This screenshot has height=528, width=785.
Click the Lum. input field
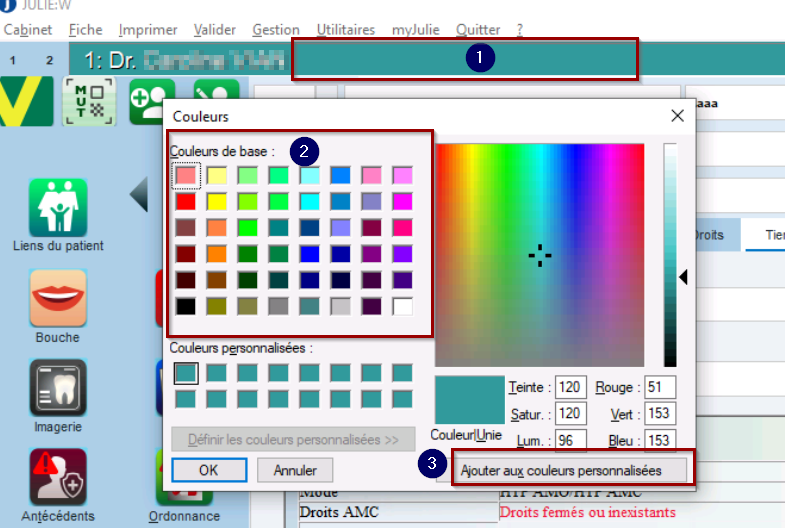570,440
